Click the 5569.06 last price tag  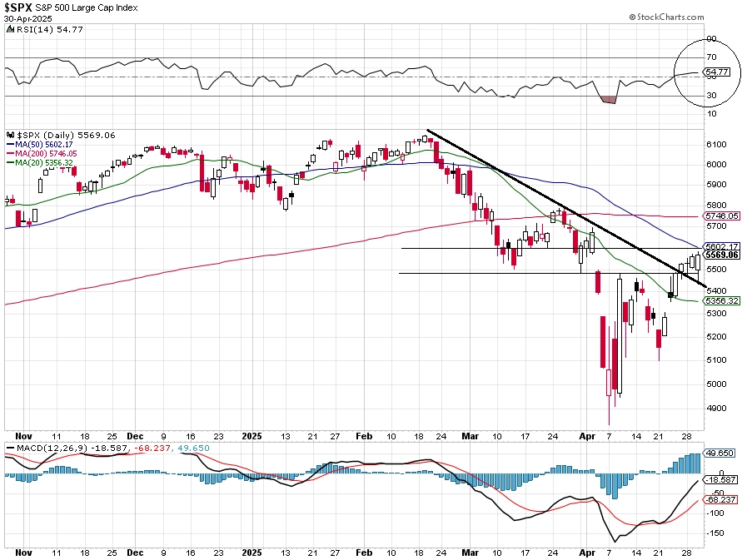click(721, 255)
